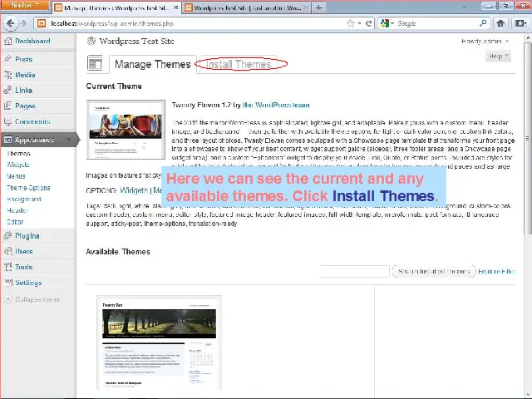Click the themes page heading icon
Viewport: 532px width, 399px height.
click(x=95, y=63)
